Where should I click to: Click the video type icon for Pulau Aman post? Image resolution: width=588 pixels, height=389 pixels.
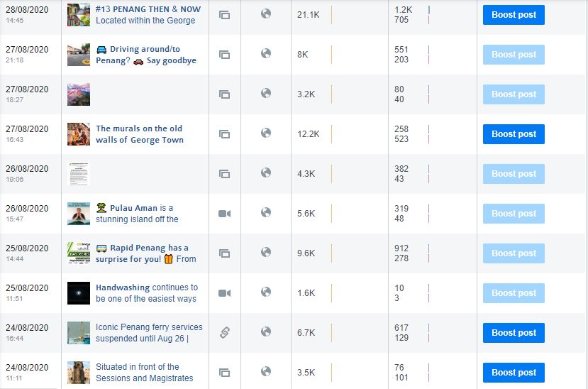(x=224, y=214)
